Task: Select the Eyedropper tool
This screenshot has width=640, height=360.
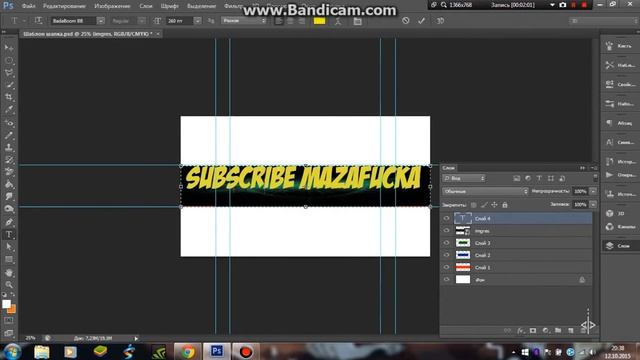Action: (x=9, y=110)
